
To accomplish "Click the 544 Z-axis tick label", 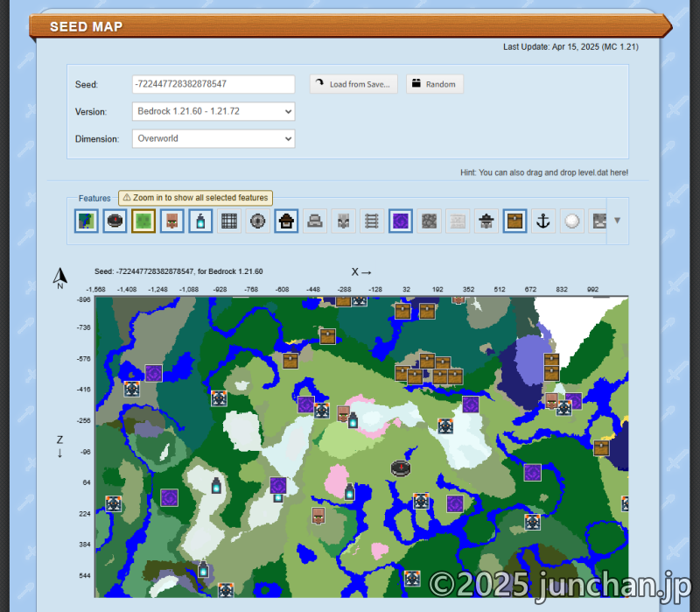I will (x=85, y=575).
